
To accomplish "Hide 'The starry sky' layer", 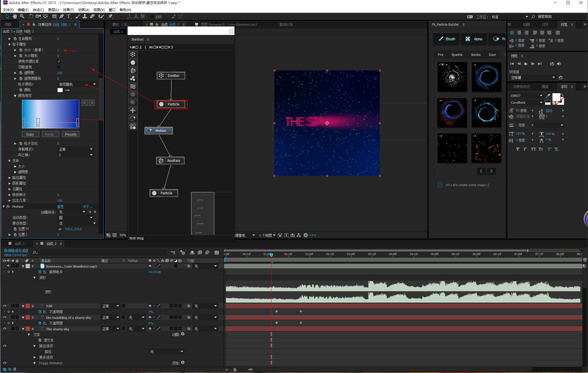I will (4, 329).
